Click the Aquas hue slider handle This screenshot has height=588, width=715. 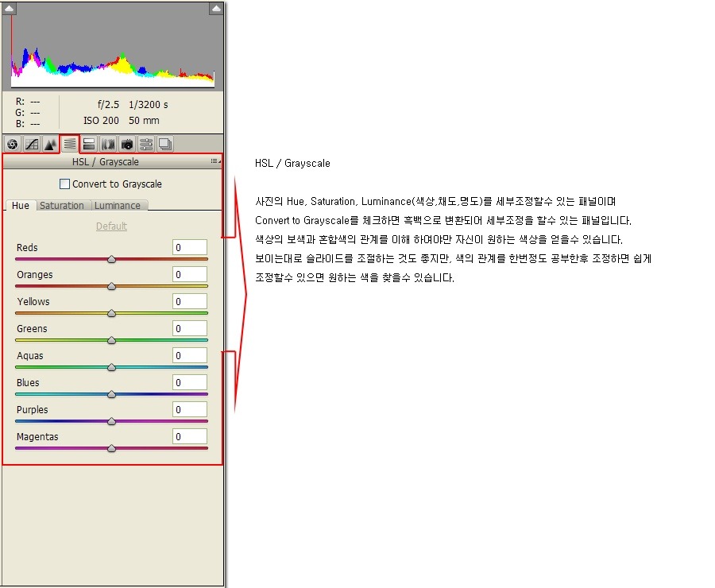tap(111, 367)
